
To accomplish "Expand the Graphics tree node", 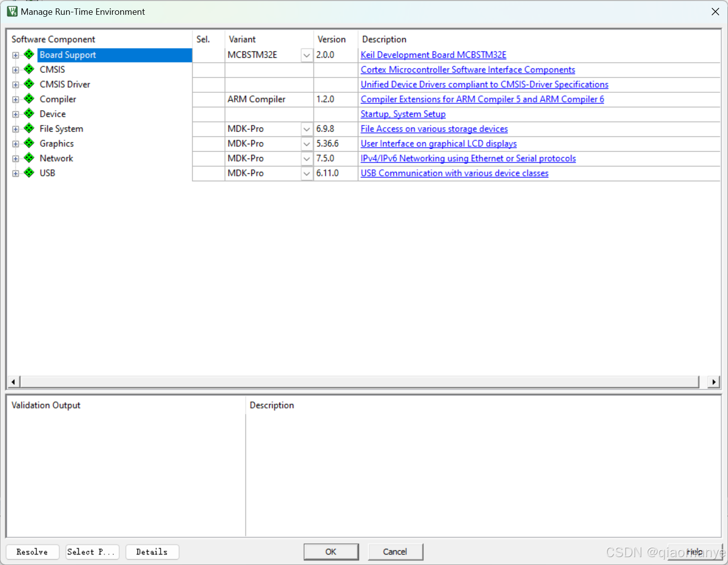I will 16,144.
